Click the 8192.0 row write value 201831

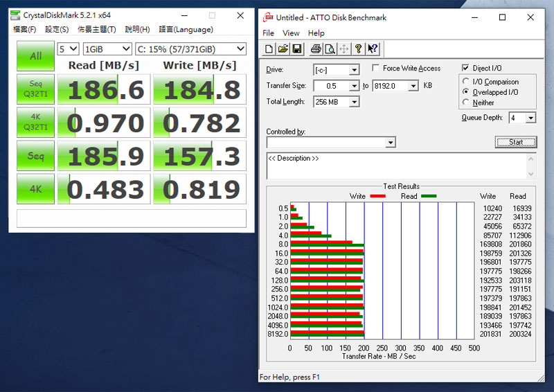pos(490,334)
